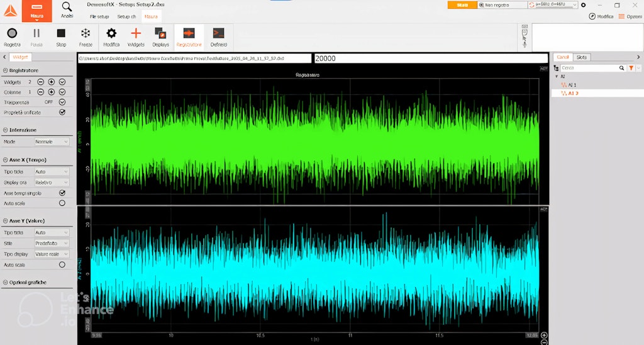Click the file path field above the recorder
The image size is (644, 345).
click(x=194, y=59)
